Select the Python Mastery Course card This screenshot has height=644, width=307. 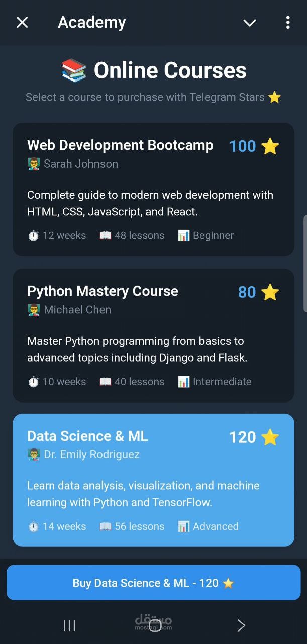[x=153, y=335]
